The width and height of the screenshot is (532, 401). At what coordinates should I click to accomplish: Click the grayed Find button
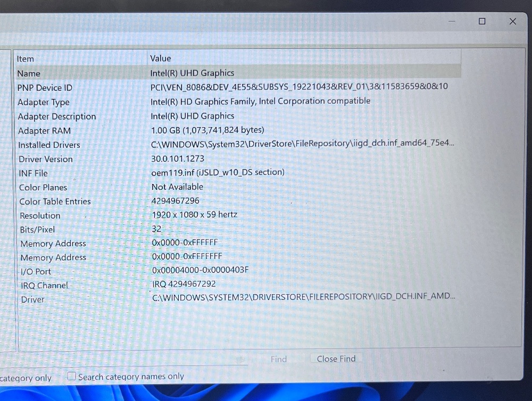coord(279,359)
